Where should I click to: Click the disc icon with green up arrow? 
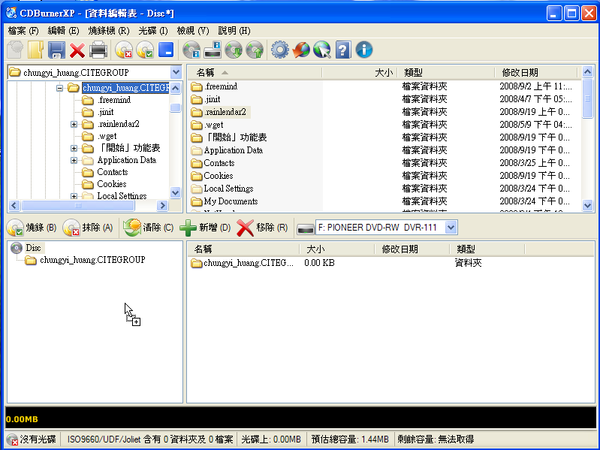(254, 50)
